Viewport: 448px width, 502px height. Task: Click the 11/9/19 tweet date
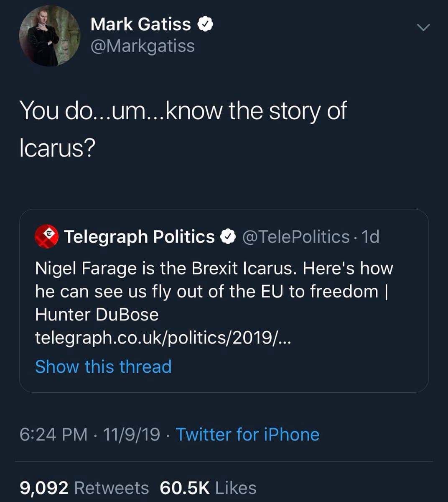(131, 434)
